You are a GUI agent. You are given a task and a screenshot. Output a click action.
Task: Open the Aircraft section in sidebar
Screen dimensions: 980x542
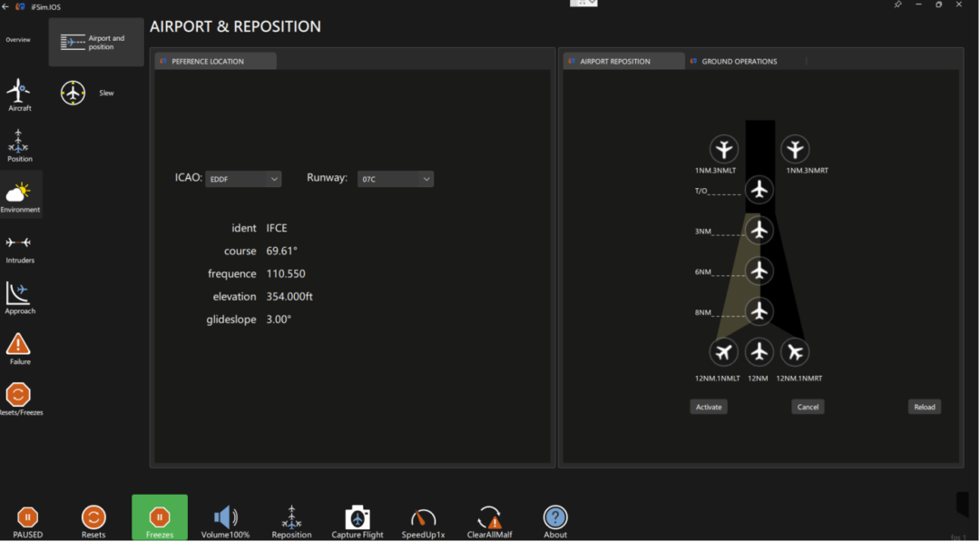tap(19, 94)
